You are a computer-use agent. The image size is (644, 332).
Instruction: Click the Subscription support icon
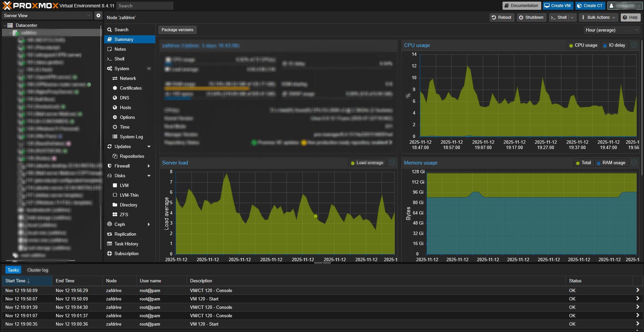[110, 253]
